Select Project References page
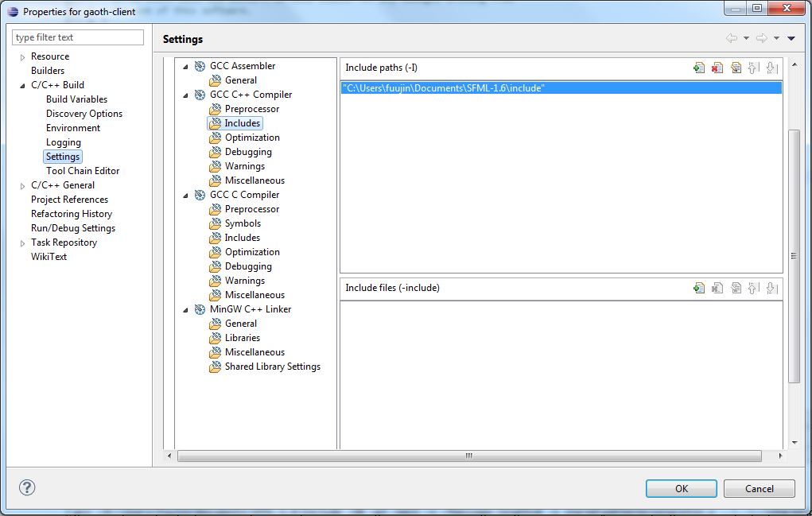Screen dimensions: 812x516 [x=69, y=200]
